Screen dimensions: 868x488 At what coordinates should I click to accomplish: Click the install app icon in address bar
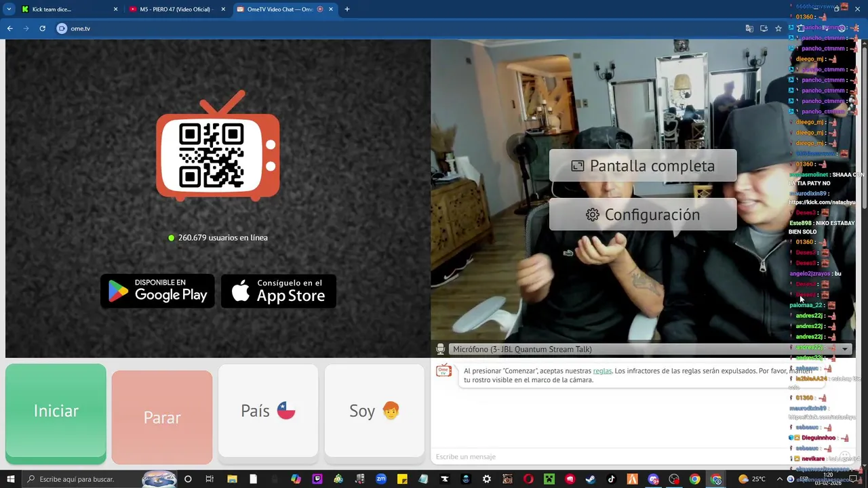(764, 28)
